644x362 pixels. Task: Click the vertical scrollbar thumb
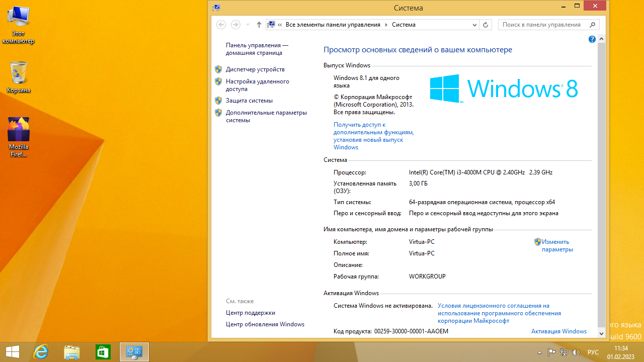(602, 185)
